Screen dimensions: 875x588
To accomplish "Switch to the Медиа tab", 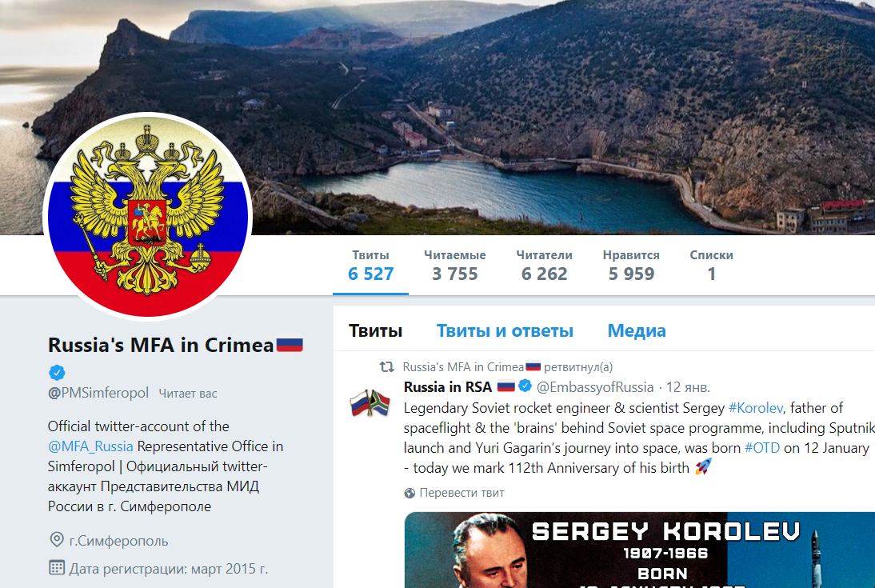I will coord(637,330).
